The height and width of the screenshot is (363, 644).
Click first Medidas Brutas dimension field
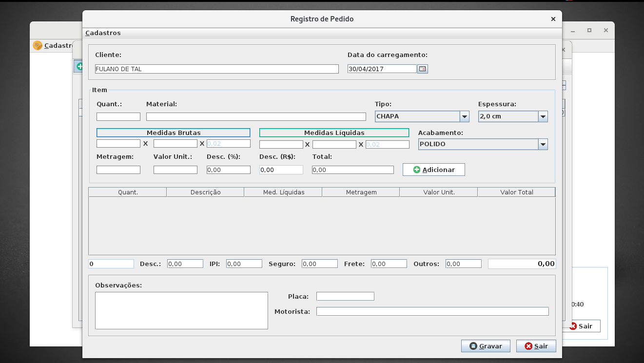[x=118, y=144]
